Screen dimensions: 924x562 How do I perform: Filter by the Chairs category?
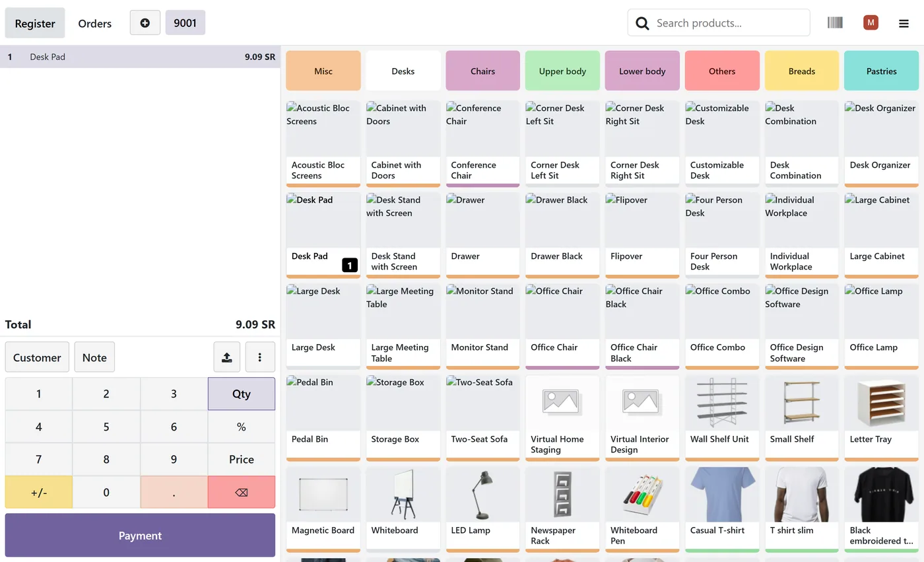[x=483, y=71]
